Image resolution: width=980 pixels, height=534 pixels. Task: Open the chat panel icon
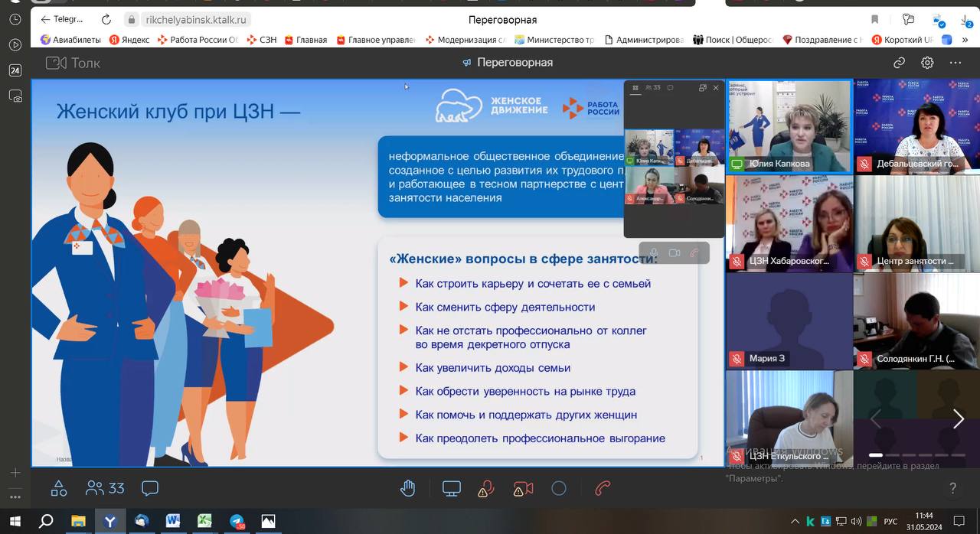(x=150, y=488)
